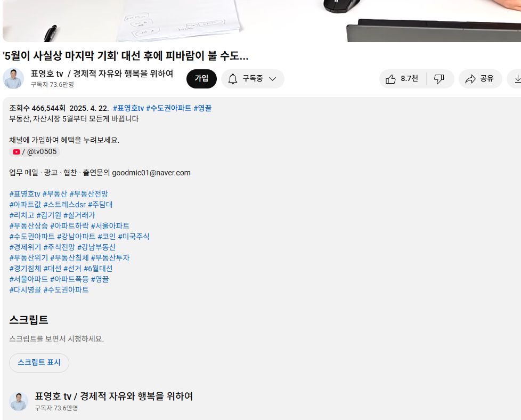Click the #대선 hashtag
Viewport: 521px width, 420px height.
(x=52, y=268)
